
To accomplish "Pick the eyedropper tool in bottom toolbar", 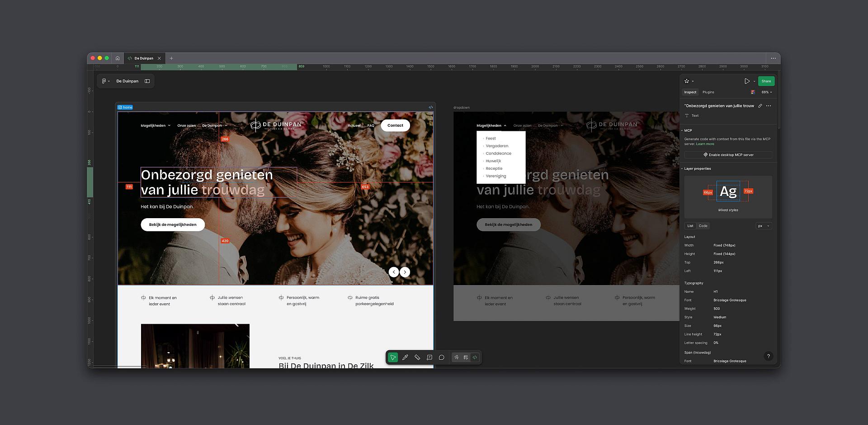I will (405, 358).
